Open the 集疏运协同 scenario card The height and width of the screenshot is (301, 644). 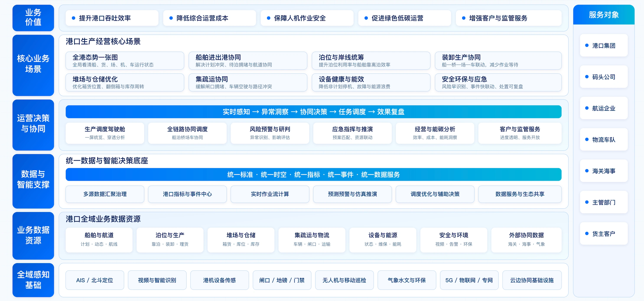(x=248, y=83)
